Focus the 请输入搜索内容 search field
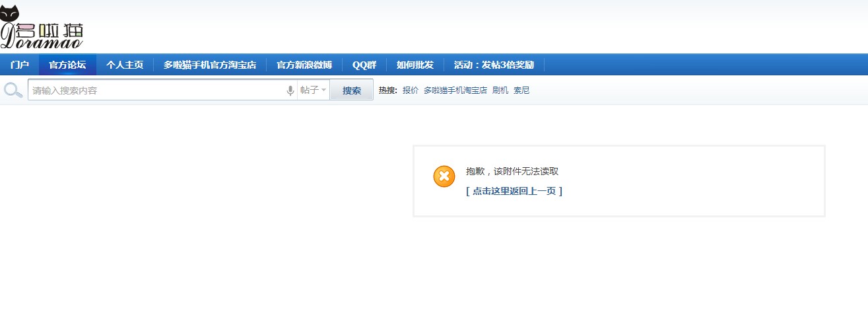The height and width of the screenshot is (333, 868). [x=156, y=91]
